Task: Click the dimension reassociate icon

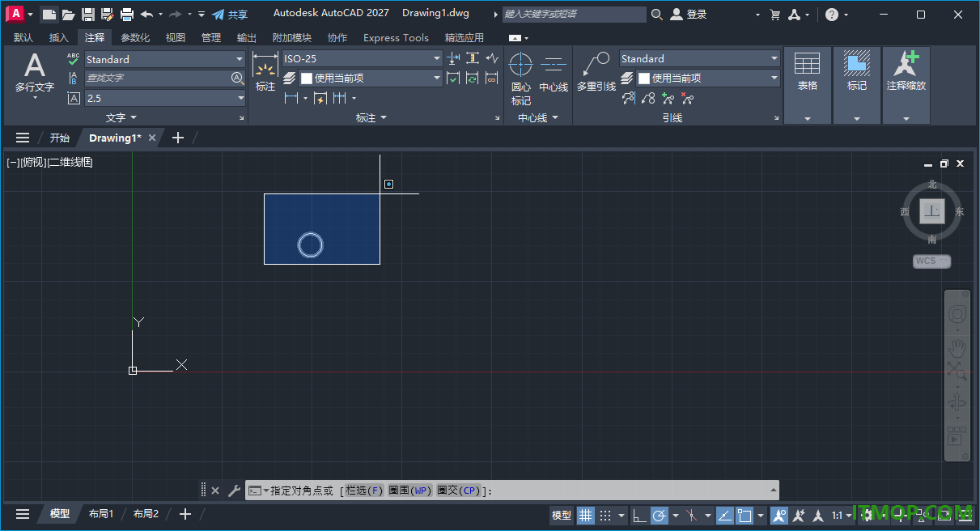Action: [x=492, y=78]
